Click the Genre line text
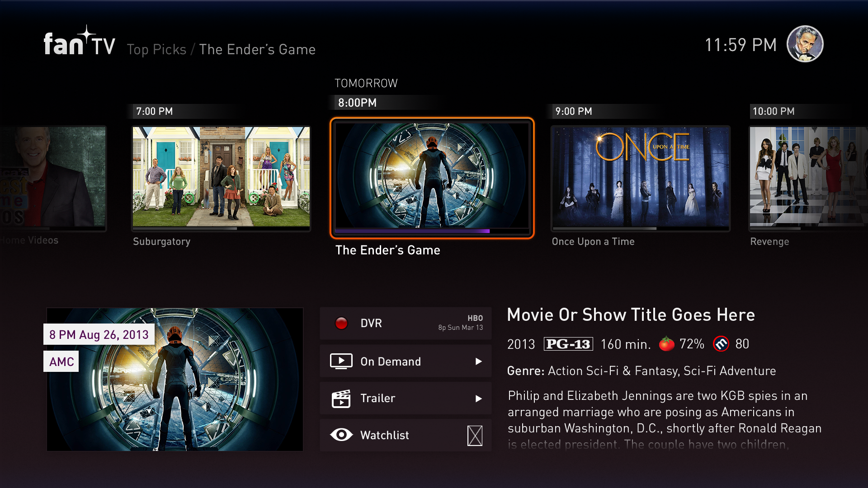This screenshot has width=868, height=488. 642,371
